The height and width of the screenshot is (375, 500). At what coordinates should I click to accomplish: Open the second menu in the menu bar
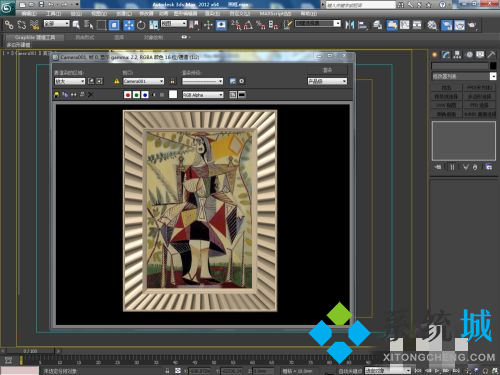click(54, 14)
